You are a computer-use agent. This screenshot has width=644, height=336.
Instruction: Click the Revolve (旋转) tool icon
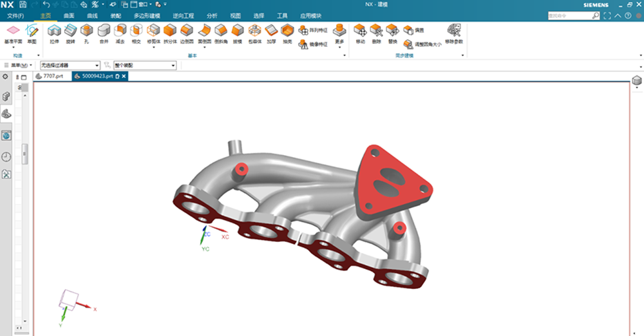[70, 32]
